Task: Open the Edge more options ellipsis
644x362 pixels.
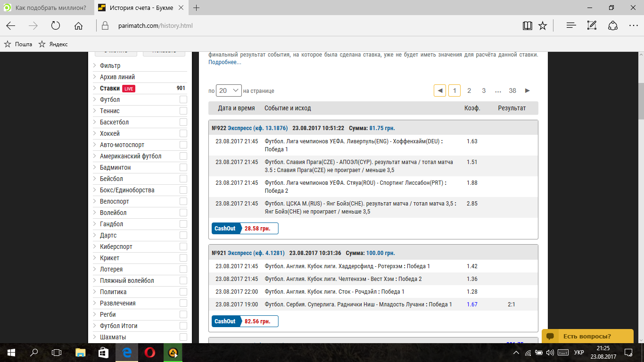Action: tap(634, 26)
